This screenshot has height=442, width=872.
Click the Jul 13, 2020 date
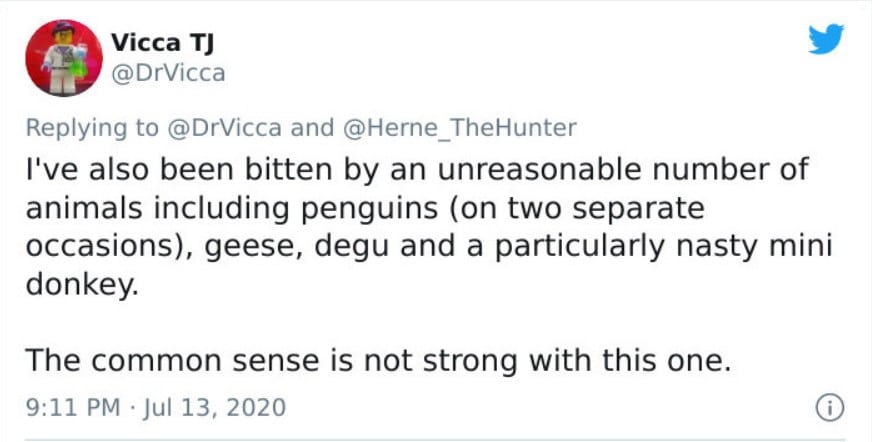click(x=212, y=408)
